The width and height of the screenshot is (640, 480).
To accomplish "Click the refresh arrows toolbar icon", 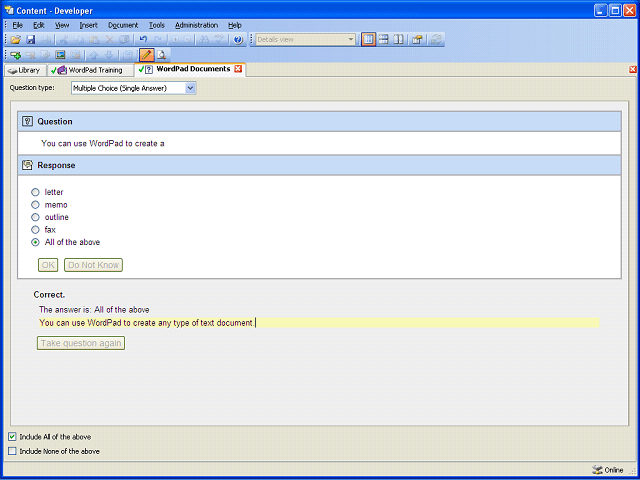I will (436, 40).
